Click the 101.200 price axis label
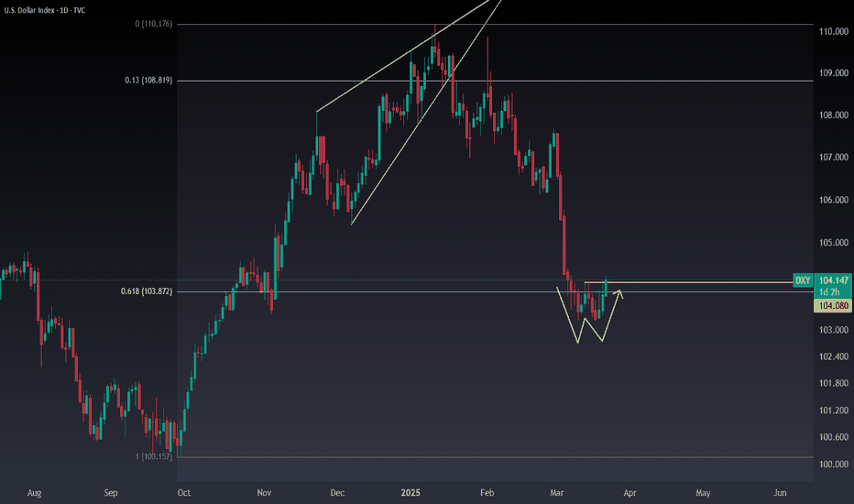Screen dimensions: 854x504 [833, 411]
